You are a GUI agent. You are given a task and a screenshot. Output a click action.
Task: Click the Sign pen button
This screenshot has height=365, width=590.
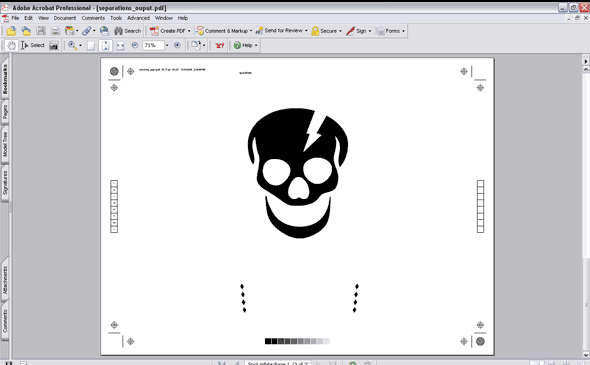[x=356, y=31]
